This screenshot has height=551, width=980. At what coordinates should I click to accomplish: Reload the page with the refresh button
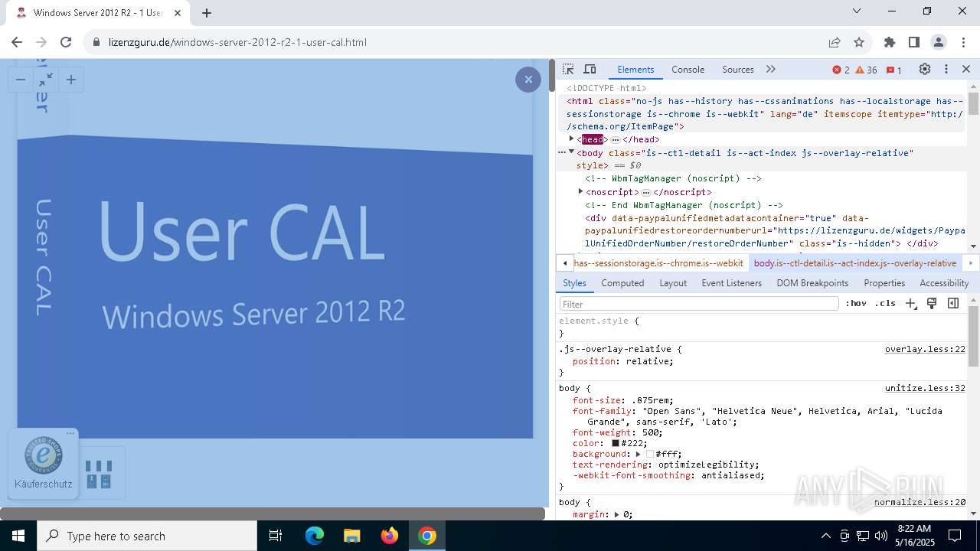[66, 42]
